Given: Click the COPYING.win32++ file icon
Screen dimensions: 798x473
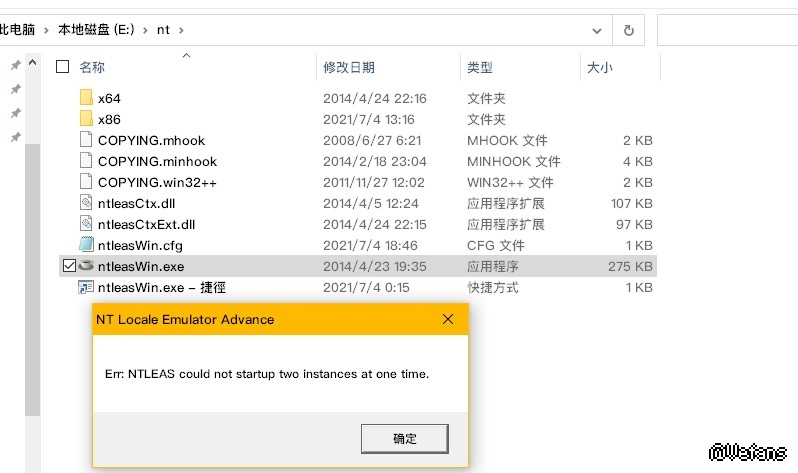Looking at the screenshot, I should (86, 181).
